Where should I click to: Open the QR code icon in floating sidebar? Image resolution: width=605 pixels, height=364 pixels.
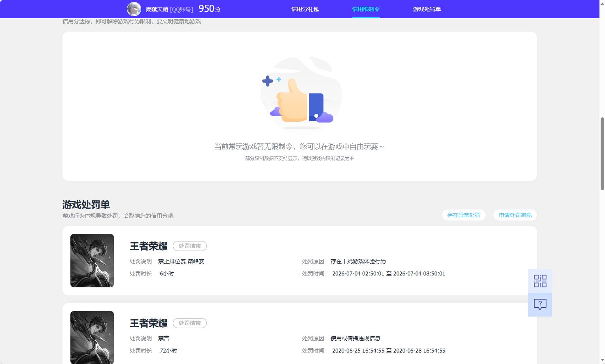coord(540,281)
